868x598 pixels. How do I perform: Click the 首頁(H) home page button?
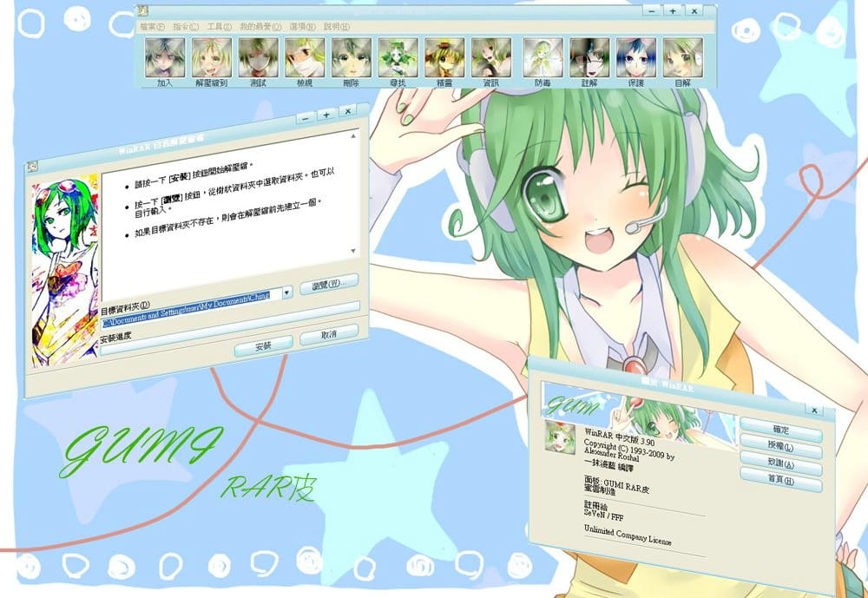[780, 479]
